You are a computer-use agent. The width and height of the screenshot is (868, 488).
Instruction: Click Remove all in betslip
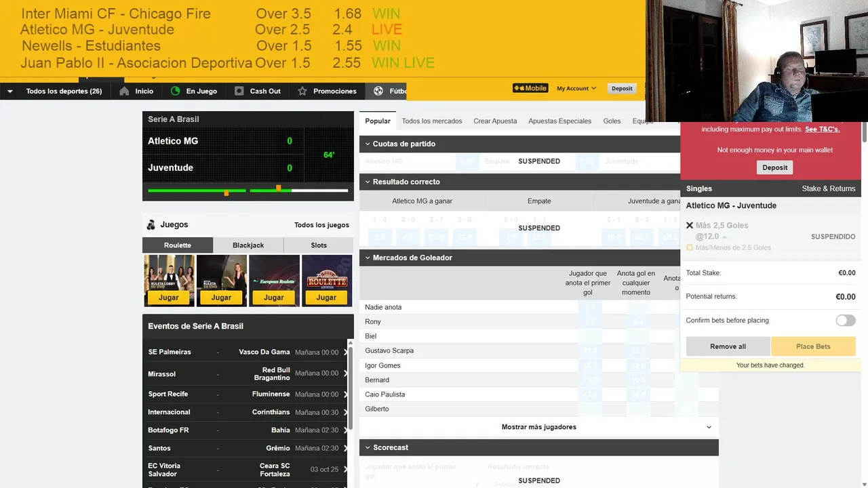tap(728, 346)
